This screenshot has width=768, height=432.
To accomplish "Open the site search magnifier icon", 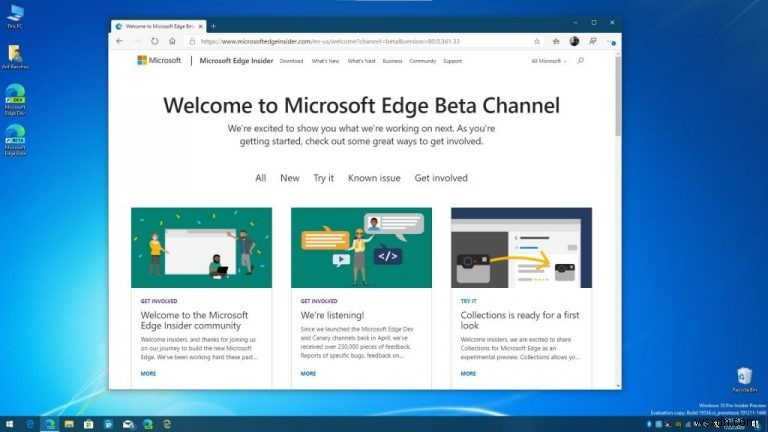I will (580, 61).
